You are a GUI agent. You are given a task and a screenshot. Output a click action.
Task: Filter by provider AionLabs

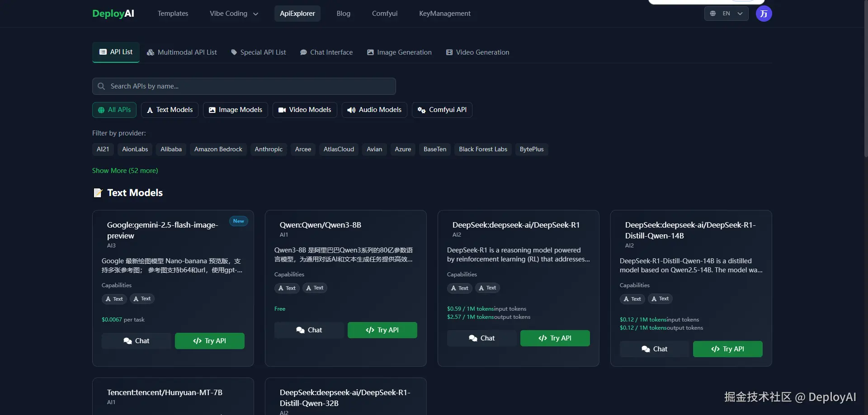[135, 149]
